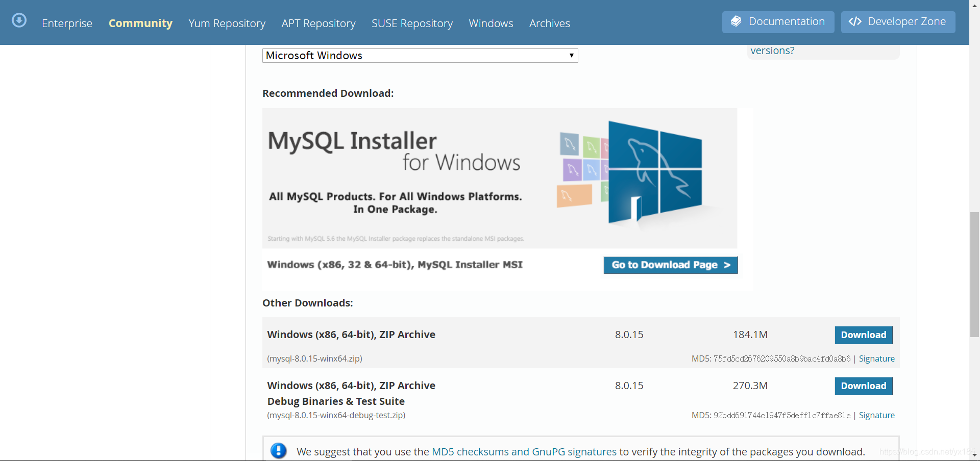This screenshot has width=980, height=461.
Task: Download mysql-8.0.15-winx64.zip archive
Action: point(864,335)
